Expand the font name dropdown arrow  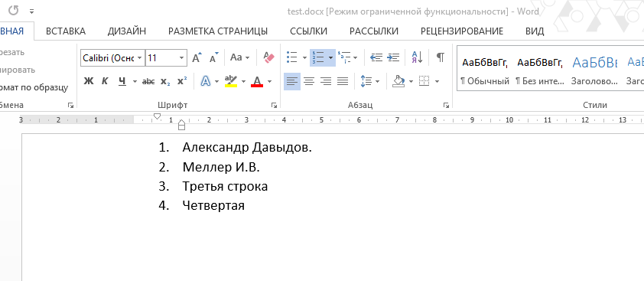[140, 58]
